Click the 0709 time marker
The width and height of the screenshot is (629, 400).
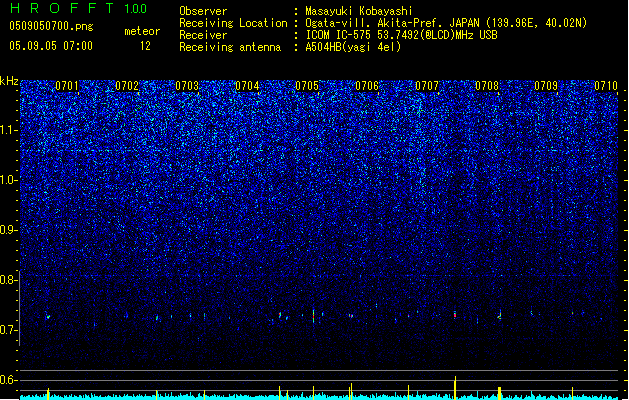[546, 86]
